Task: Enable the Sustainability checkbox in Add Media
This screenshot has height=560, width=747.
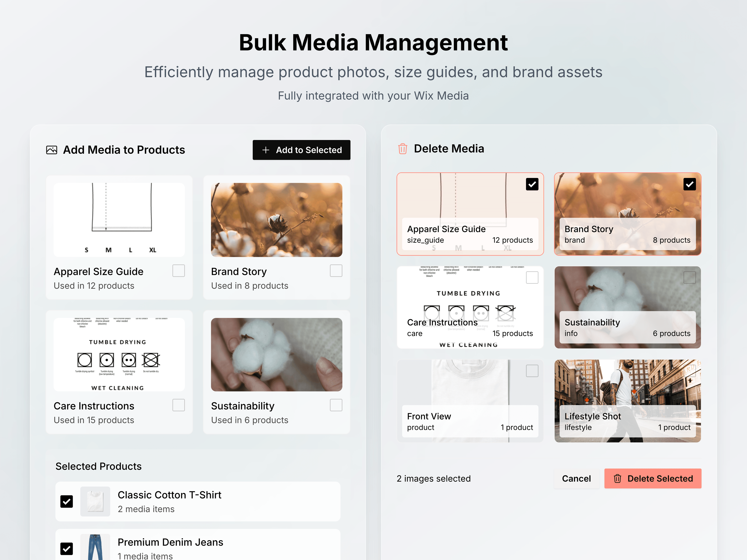Action: pos(336,405)
